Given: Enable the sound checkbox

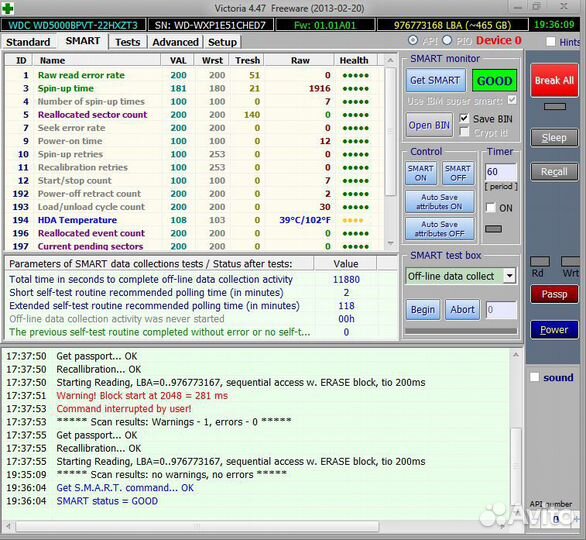Looking at the screenshot, I should [x=534, y=377].
